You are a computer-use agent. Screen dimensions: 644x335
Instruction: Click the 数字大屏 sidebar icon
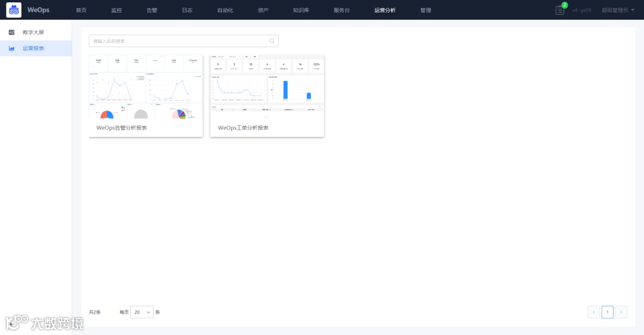click(x=11, y=32)
